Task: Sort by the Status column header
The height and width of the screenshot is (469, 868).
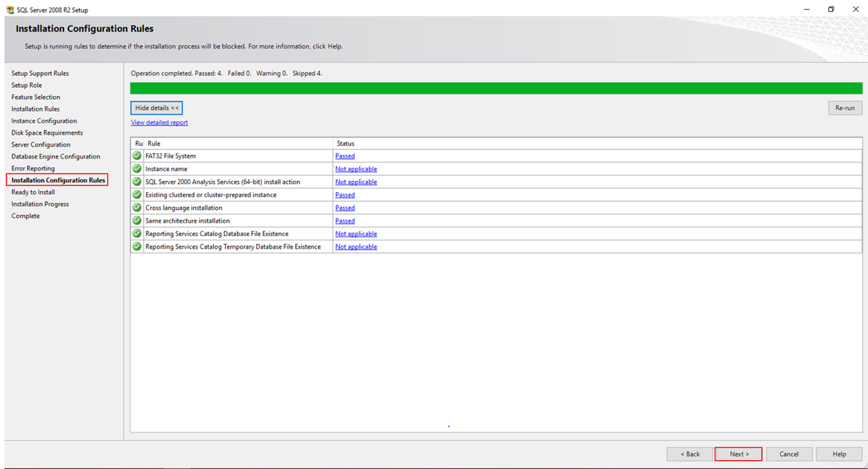Action: [598, 143]
